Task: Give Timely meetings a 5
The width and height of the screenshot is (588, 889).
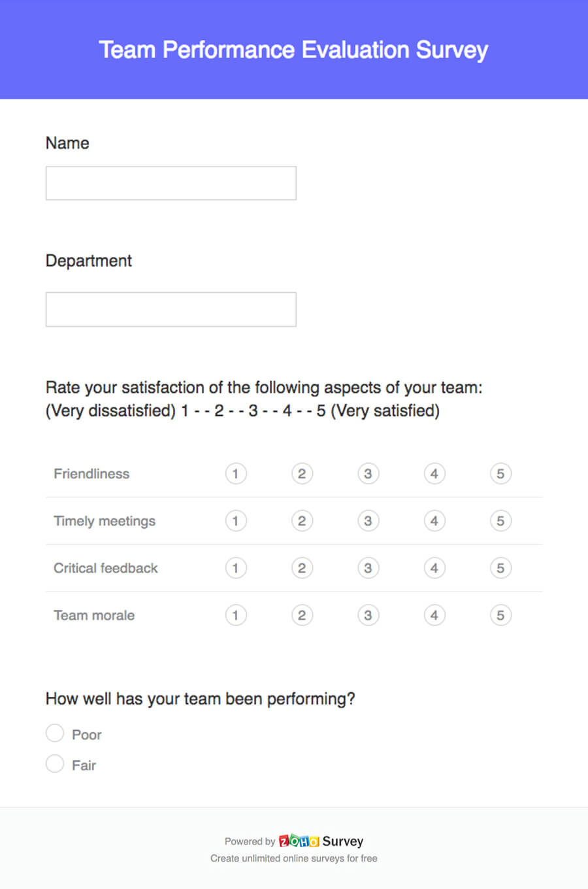Action: [x=500, y=521]
